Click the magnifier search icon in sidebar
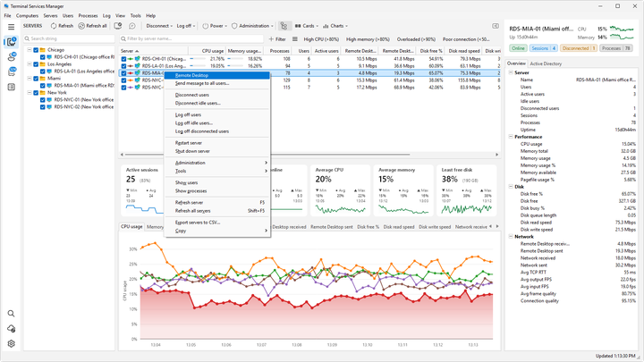644x362 pixels. (11, 314)
